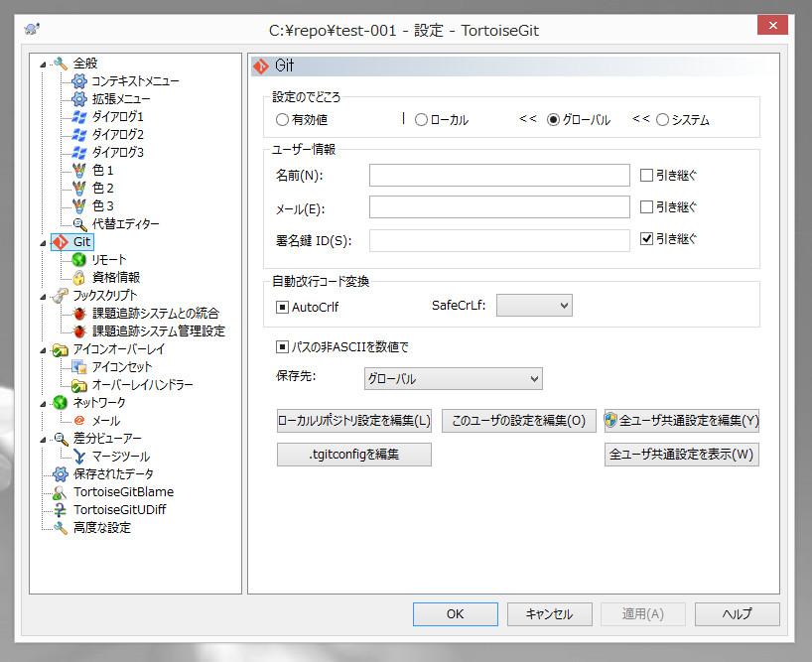
Task: Click the .tgitconfigを編集 button
Action: tap(354, 455)
